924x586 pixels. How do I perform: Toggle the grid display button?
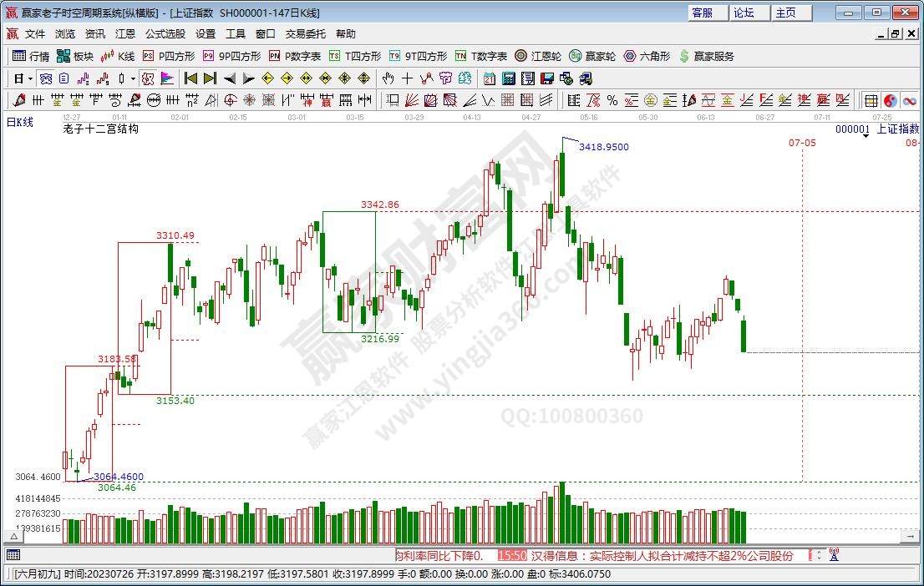click(871, 100)
